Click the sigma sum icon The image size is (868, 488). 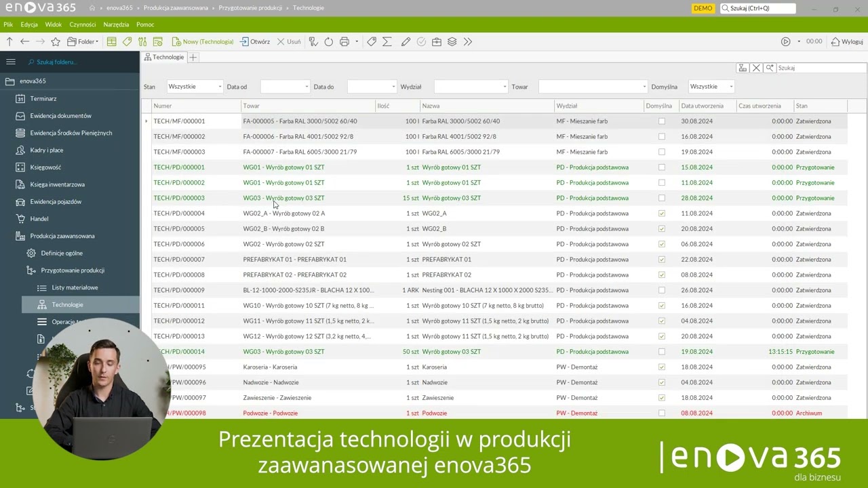[387, 41]
